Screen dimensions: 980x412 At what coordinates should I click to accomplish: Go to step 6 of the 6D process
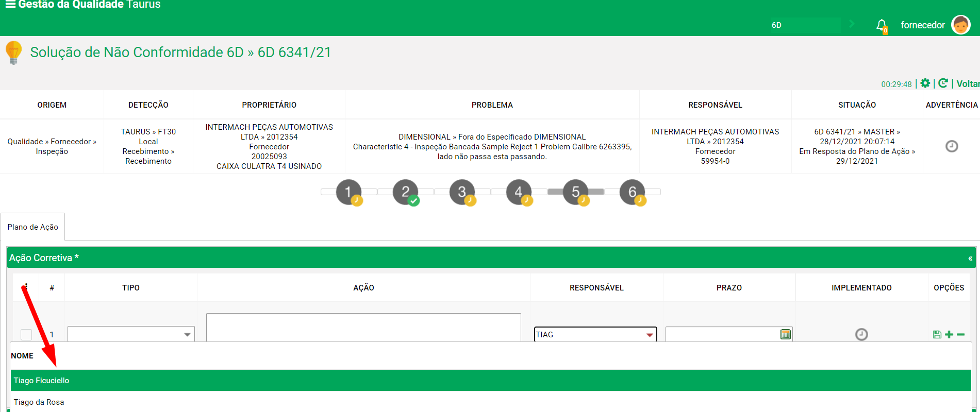[x=633, y=192]
